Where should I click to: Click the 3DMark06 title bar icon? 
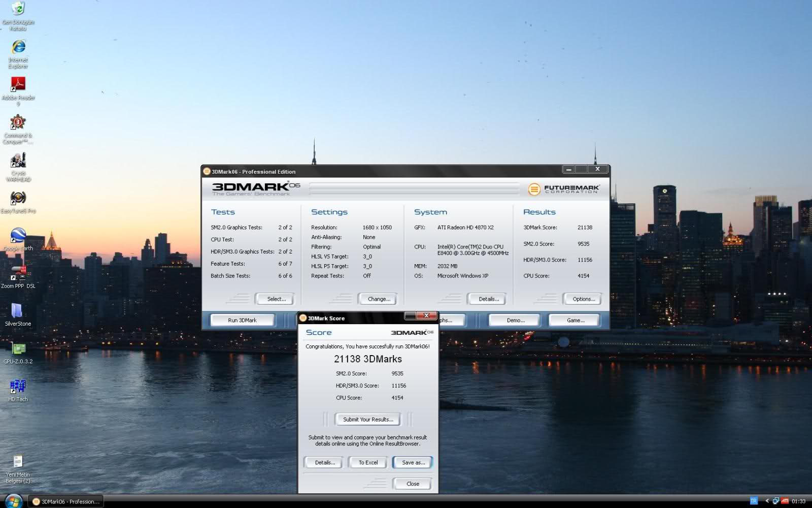(207, 171)
